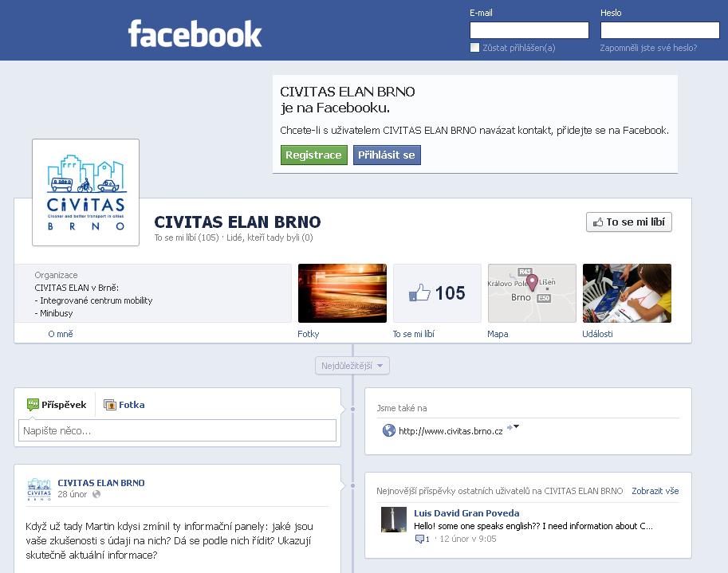Click the Přihlásit se button

387,155
